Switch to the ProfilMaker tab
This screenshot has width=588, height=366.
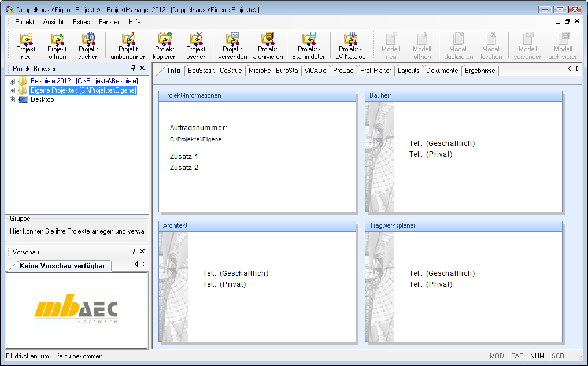375,70
